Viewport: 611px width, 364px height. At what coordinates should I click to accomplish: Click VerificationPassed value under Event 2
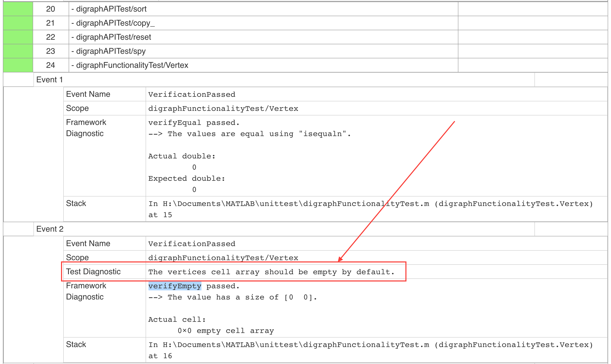192,244
